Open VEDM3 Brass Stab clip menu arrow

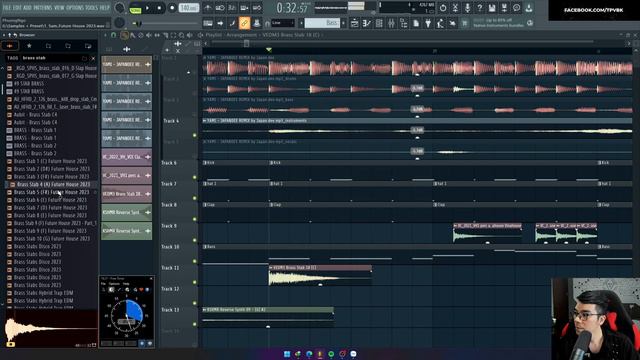point(271,268)
